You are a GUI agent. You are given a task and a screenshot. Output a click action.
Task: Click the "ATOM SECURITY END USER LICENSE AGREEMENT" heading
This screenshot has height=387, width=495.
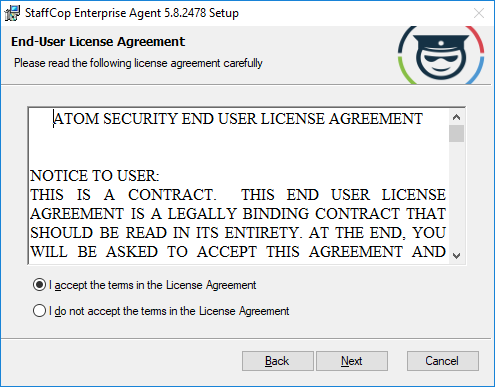238,119
